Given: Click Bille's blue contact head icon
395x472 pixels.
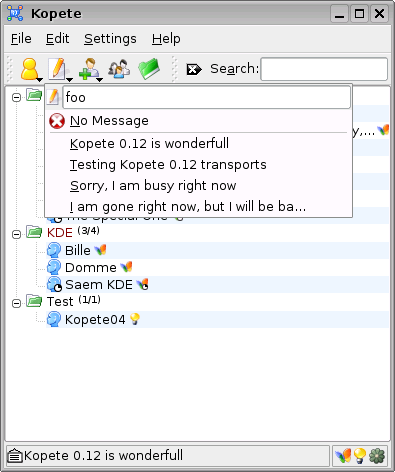Looking at the screenshot, I should point(54,250).
